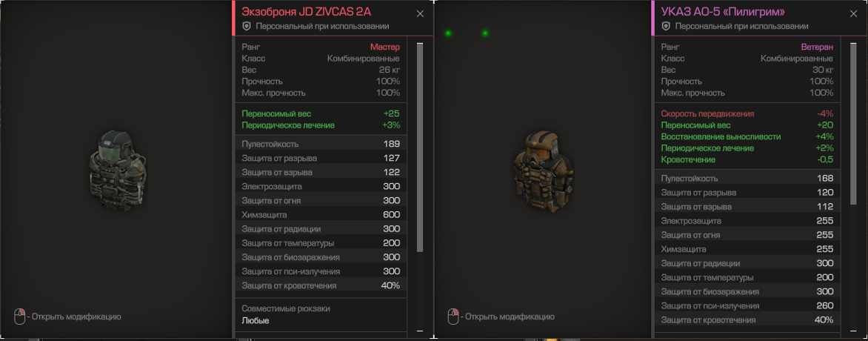Viewport: 868px width, 341px height.
Task: Select the Пулестойкость 189 stat row
Action: coord(321,144)
